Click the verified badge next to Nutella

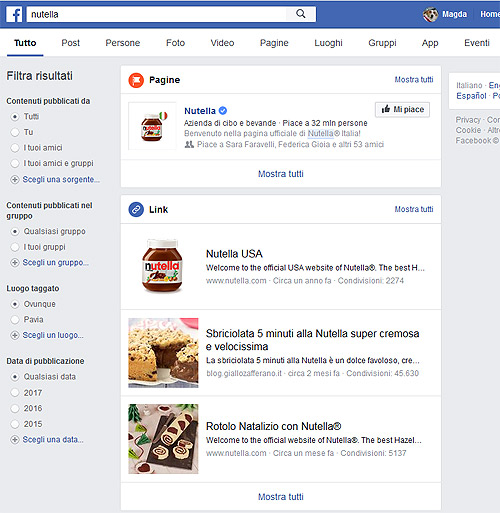[x=223, y=110]
